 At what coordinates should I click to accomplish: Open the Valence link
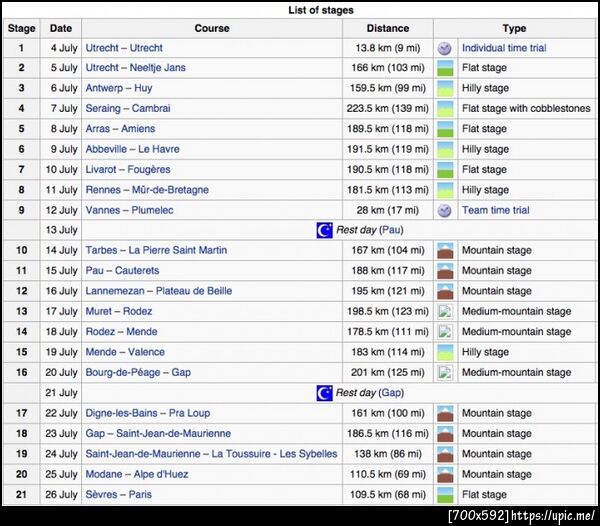[x=147, y=352]
